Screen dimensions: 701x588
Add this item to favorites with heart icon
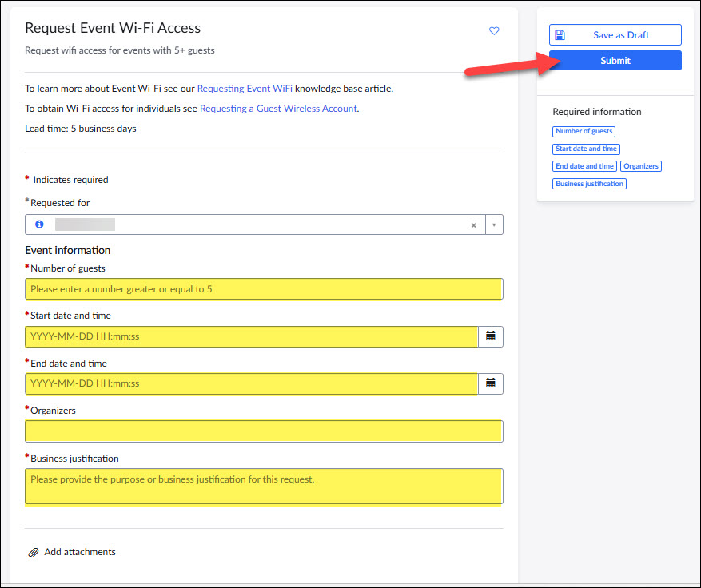tap(494, 31)
